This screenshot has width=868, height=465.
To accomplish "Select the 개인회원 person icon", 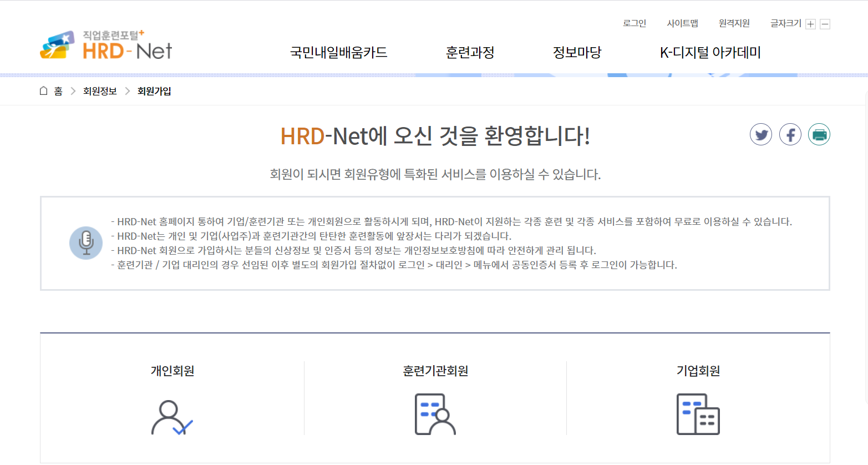I will point(172,417).
